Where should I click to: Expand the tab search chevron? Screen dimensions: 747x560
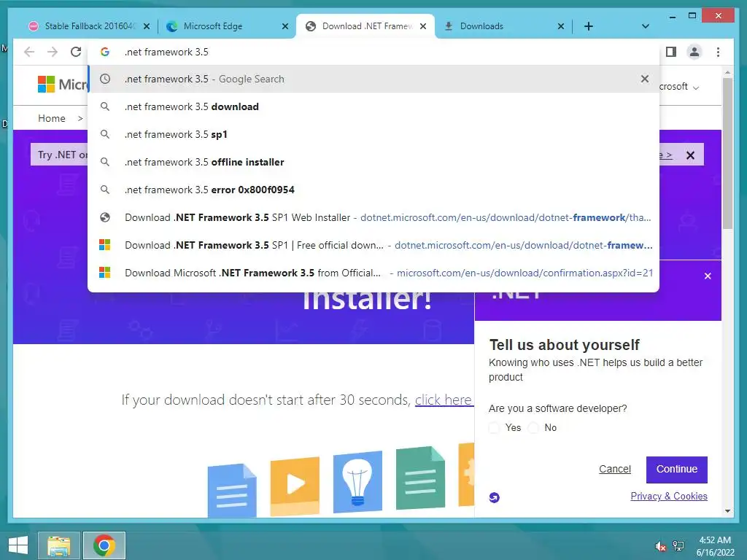[x=645, y=26]
